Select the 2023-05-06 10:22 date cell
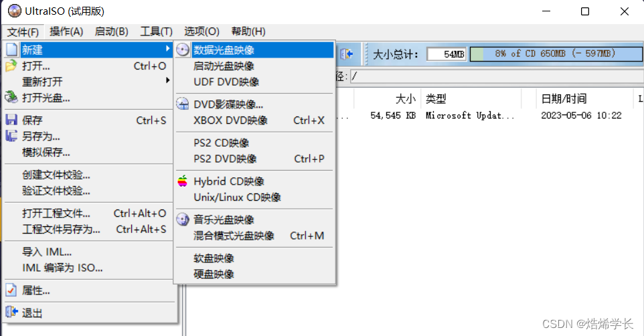This screenshot has width=644, height=336. (581, 115)
